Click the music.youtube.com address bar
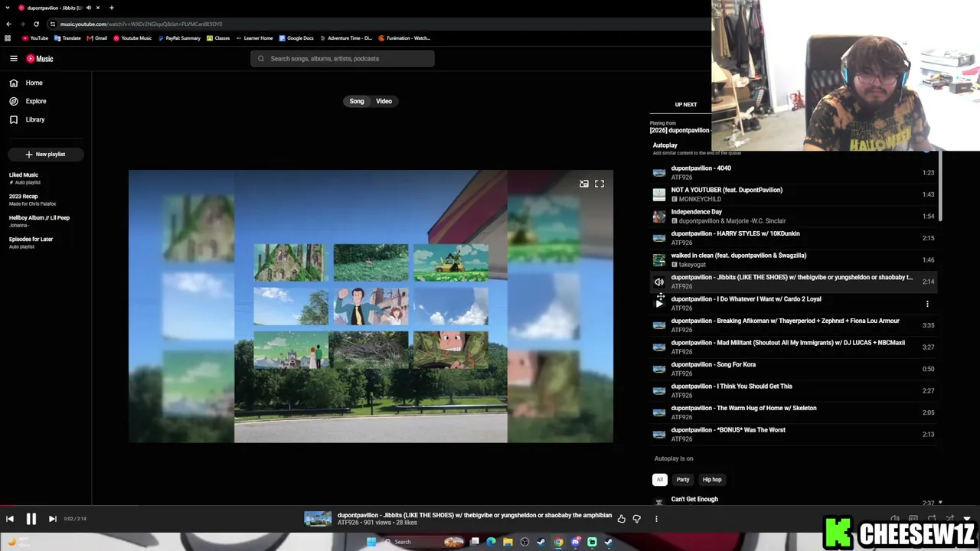 click(375, 24)
